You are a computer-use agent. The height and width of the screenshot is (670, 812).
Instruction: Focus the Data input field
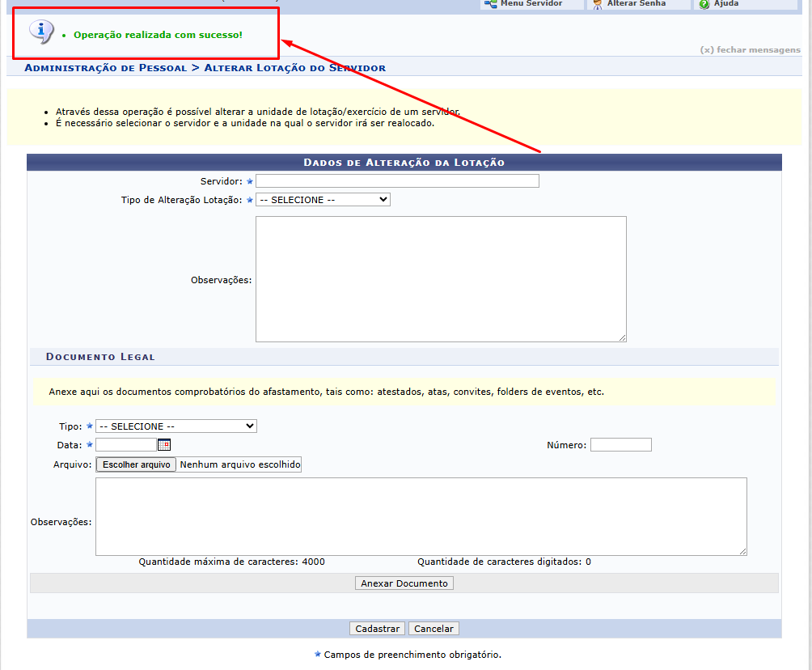125,444
